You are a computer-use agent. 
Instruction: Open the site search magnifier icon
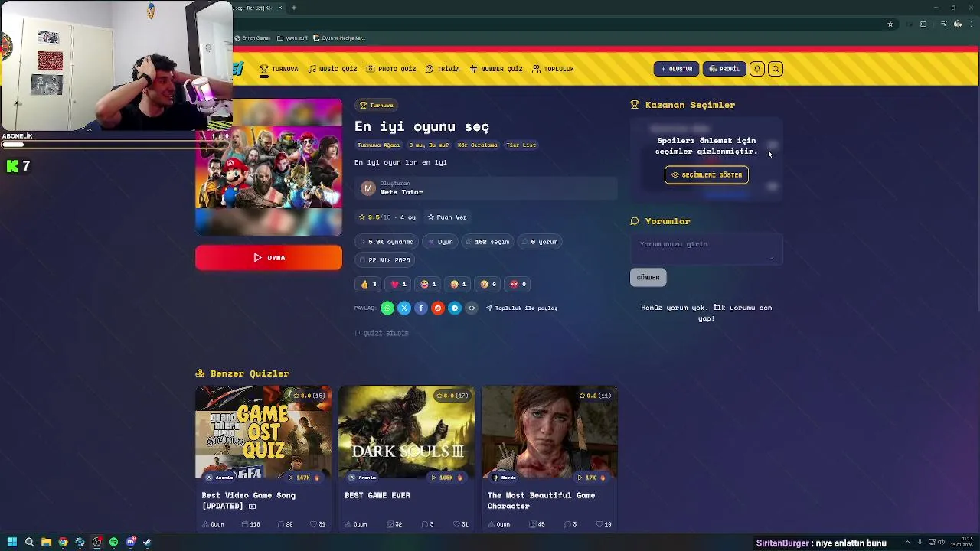coord(776,69)
